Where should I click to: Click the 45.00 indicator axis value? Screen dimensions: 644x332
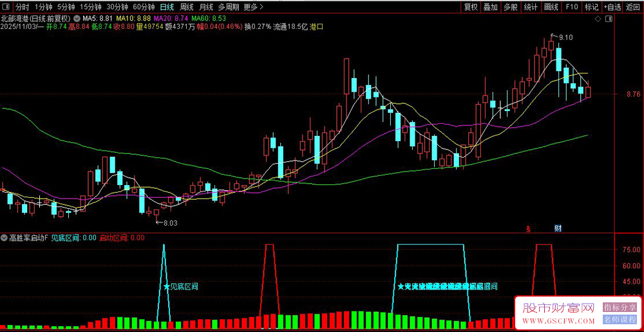tap(631, 282)
